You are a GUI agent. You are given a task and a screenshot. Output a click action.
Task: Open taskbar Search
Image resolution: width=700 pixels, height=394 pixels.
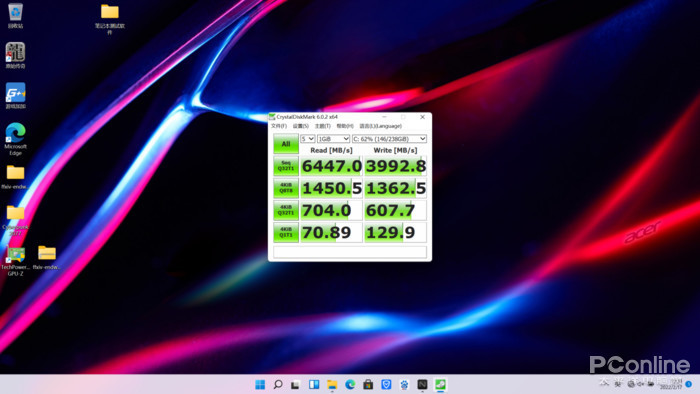coord(278,384)
